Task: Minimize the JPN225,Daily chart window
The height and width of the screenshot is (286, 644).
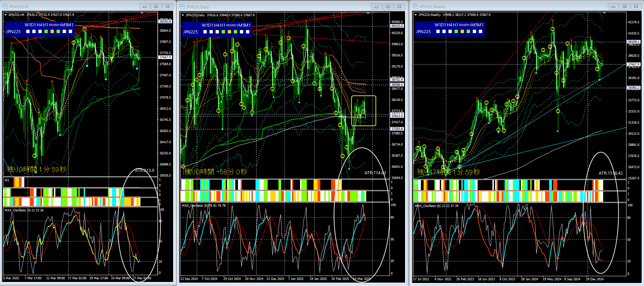Action: coord(376,7)
